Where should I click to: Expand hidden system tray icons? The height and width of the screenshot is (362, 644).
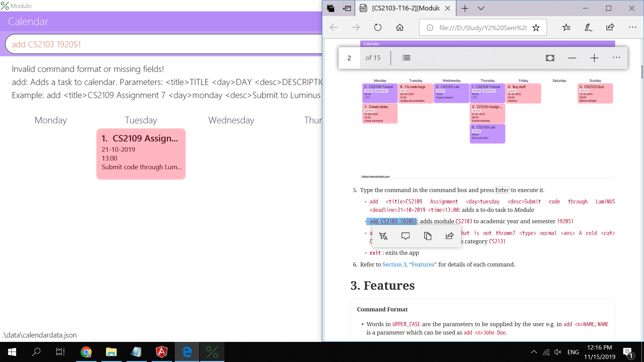click(534, 352)
